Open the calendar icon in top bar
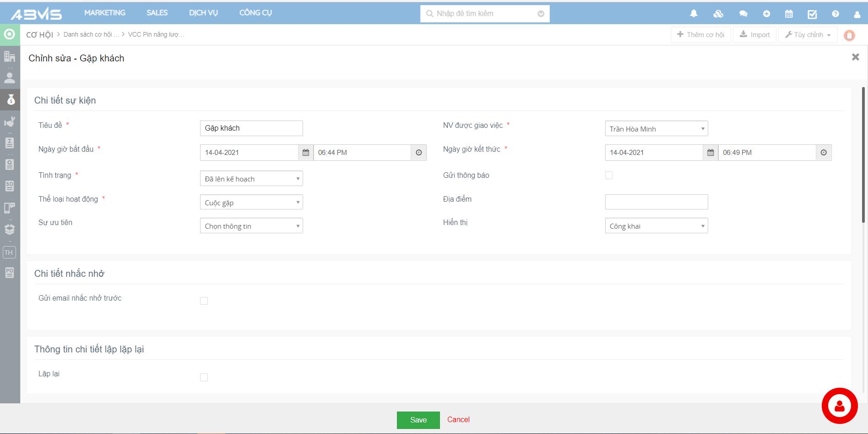Screen dimensions: 868x434 coord(789,14)
